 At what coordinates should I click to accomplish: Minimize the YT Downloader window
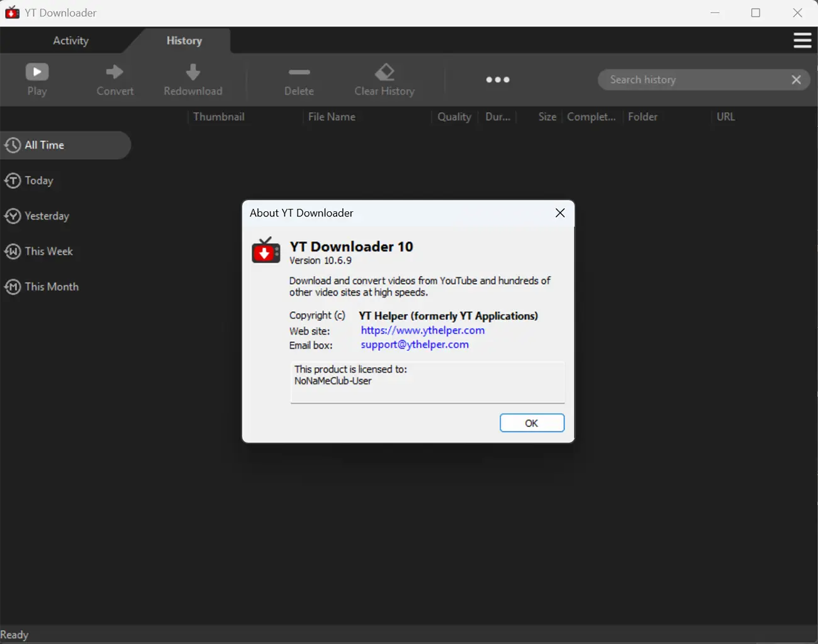coord(715,13)
